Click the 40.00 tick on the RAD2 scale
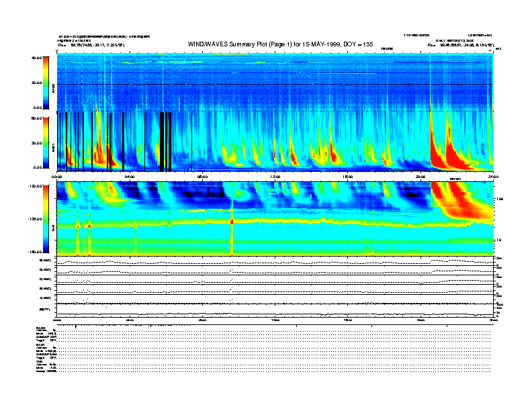Viewport: 532px width, 411px height. (x=36, y=58)
